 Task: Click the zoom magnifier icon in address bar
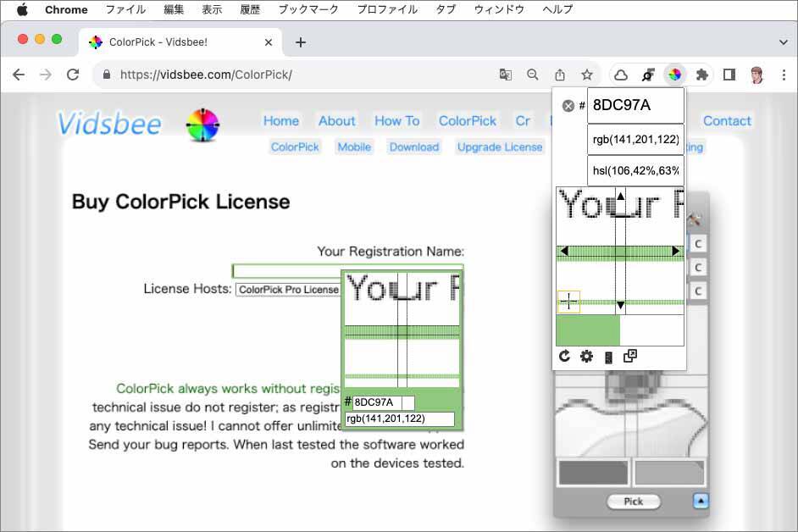(x=533, y=75)
